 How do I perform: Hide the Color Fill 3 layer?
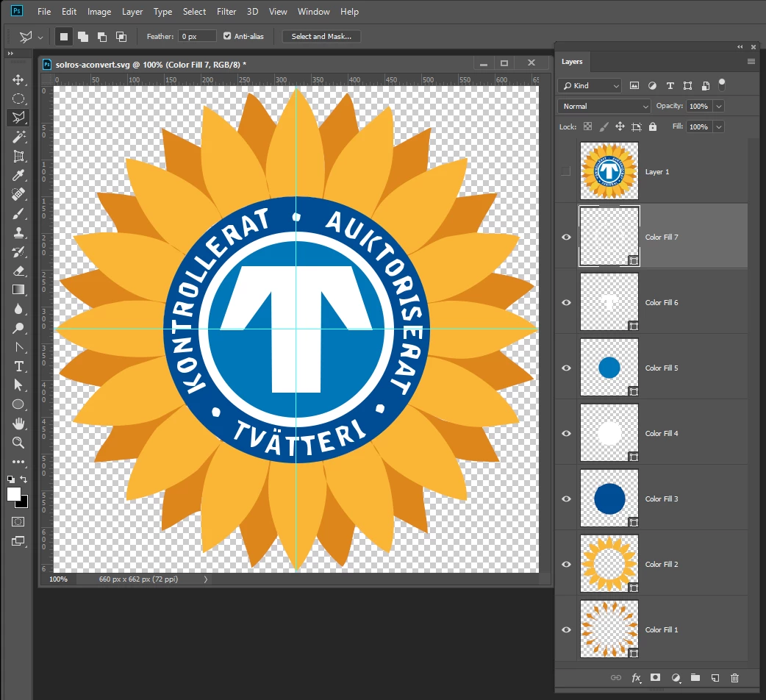point(566,499)
